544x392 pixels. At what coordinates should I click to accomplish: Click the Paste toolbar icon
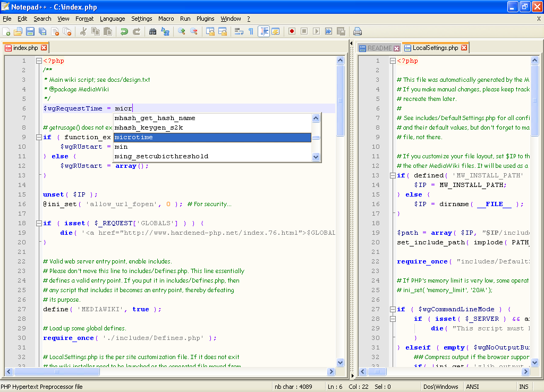pos(106,31)
